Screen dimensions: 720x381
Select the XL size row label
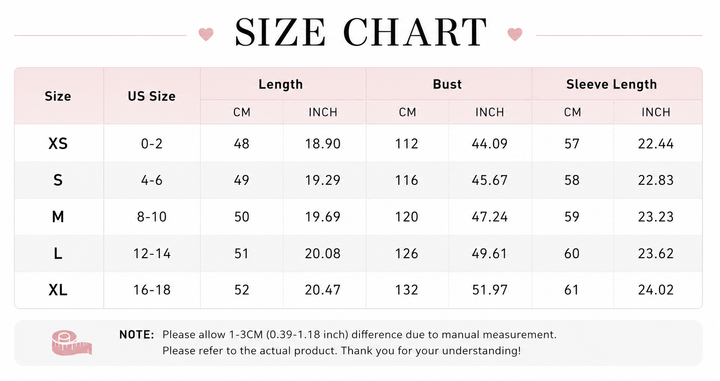pyautogui.click(x=58, y=290)
